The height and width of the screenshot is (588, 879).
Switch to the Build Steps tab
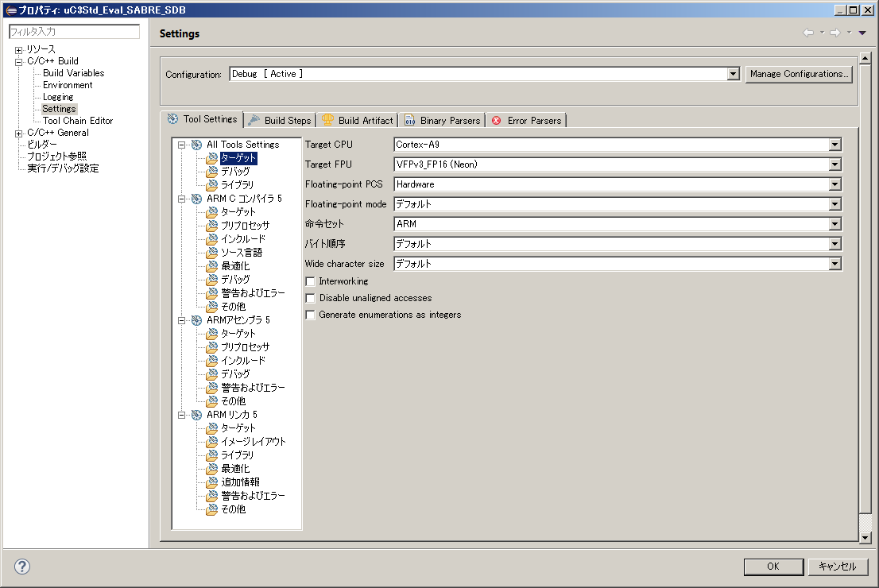[280, 121]
